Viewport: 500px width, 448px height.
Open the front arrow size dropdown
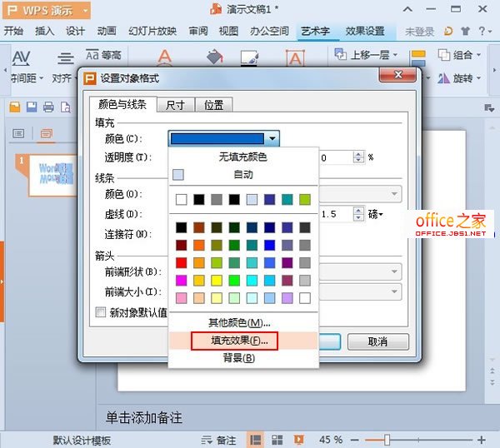coord(394,291)
